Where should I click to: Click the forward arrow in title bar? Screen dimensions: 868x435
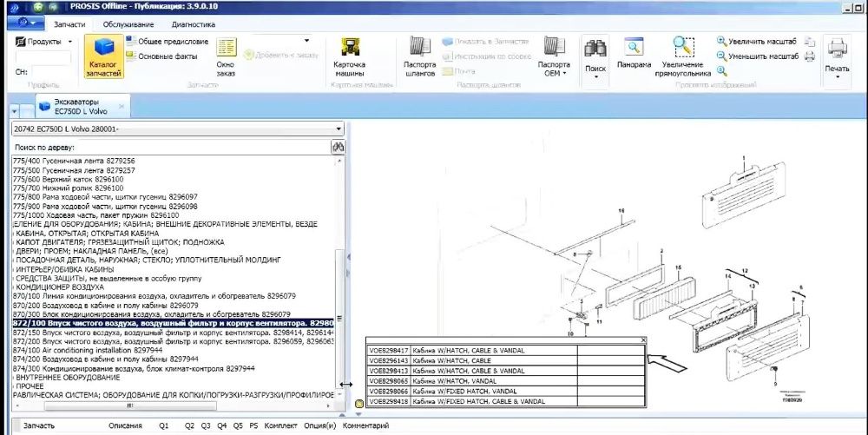[x=53, y=7]
